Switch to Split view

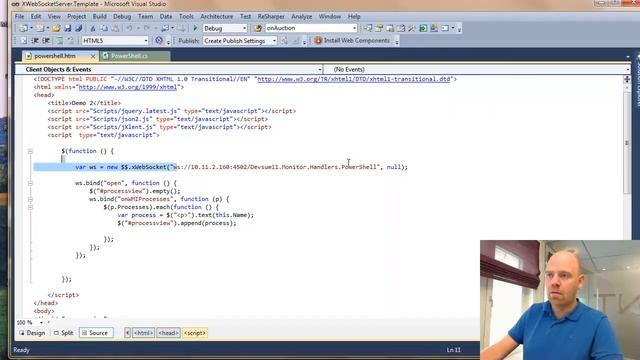pyautogui.click(x=63, y=333)
